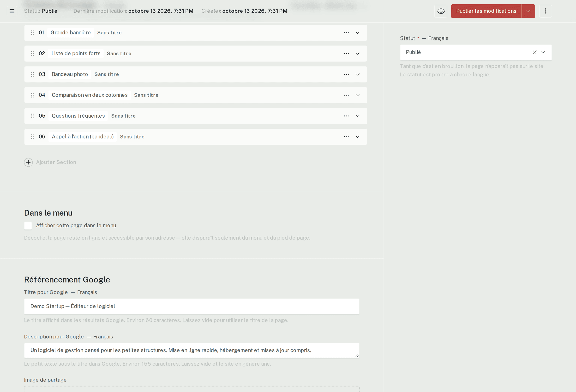Screen dimensions: 576x392
Task: Click the Questions fréquentes block label
Action: pos(78,116)
